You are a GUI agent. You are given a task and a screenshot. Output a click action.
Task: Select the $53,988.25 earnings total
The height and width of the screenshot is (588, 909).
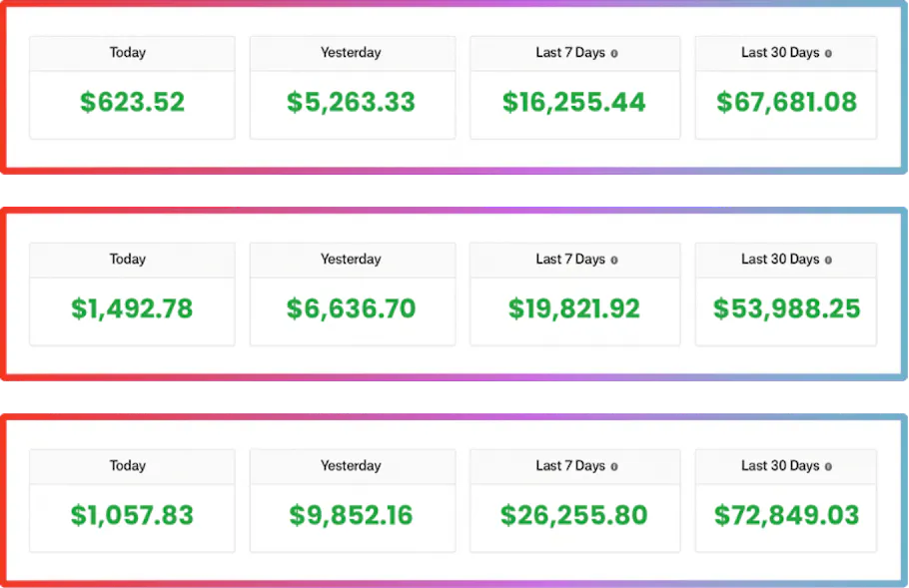[786, 308]
